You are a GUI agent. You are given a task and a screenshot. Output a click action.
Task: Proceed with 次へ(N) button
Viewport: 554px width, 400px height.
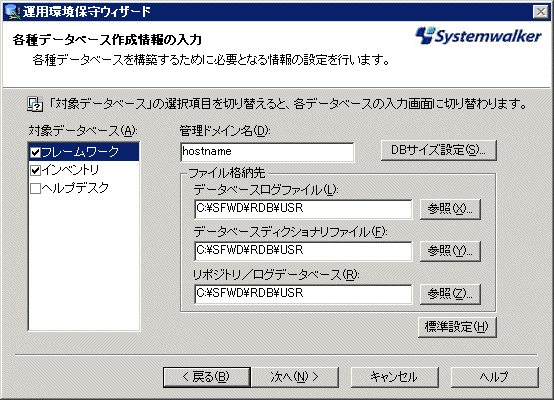click(295, 377)
